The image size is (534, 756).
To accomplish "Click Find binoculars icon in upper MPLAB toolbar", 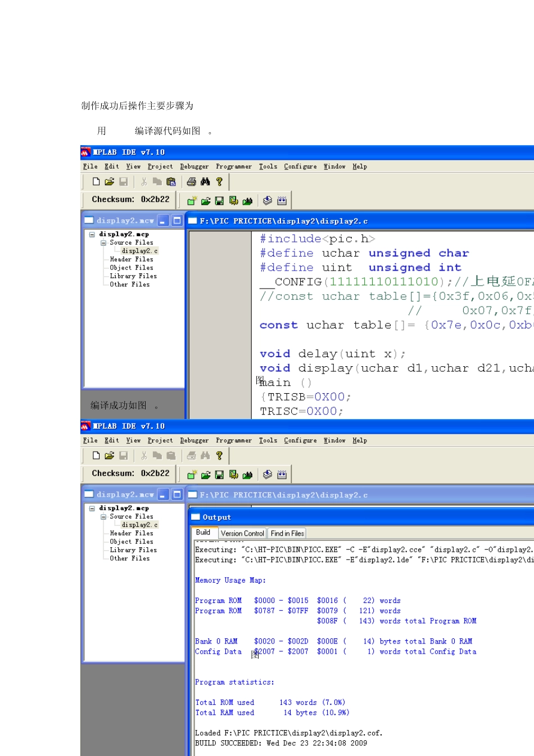I will coord(205,182).
